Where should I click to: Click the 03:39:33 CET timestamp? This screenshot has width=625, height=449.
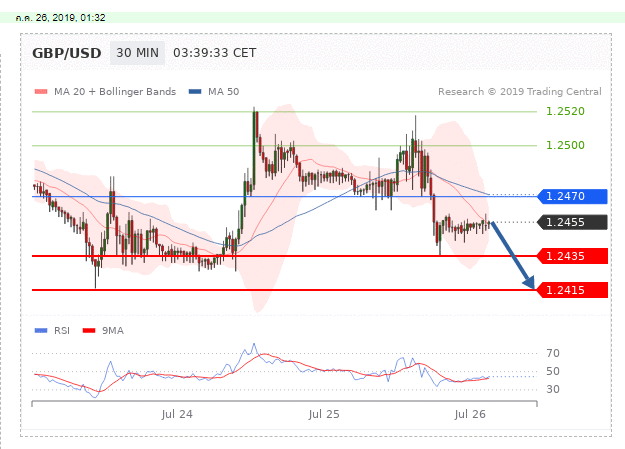point(214,53)
